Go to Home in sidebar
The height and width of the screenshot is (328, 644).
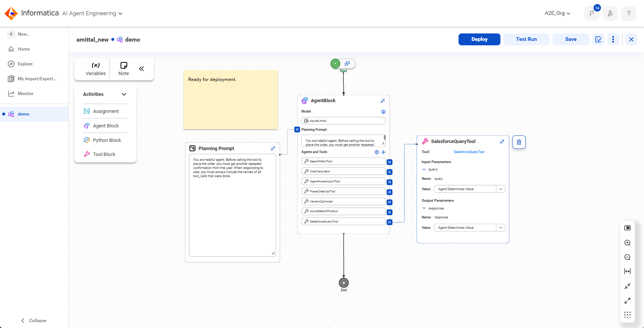point(19,49)
